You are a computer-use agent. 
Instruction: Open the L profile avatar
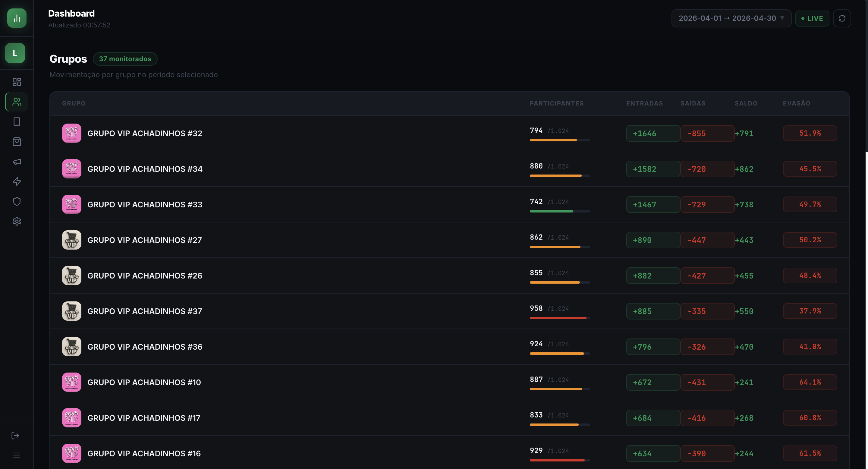15,53
